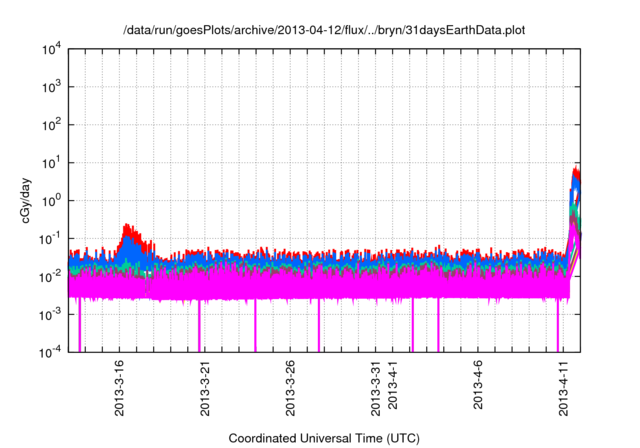Click the 2013-4-6 date tick label
The image size is (640, 448).
(x=478, y=385)
